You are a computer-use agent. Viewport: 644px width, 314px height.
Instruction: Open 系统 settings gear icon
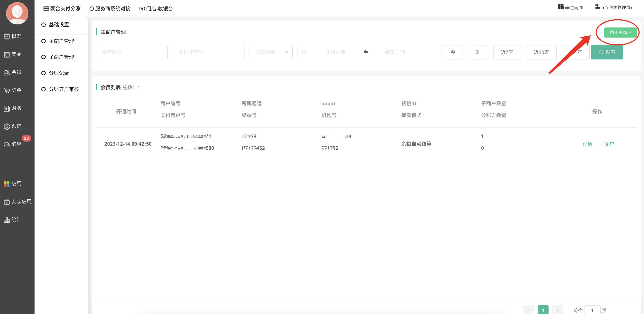point(7,126)
